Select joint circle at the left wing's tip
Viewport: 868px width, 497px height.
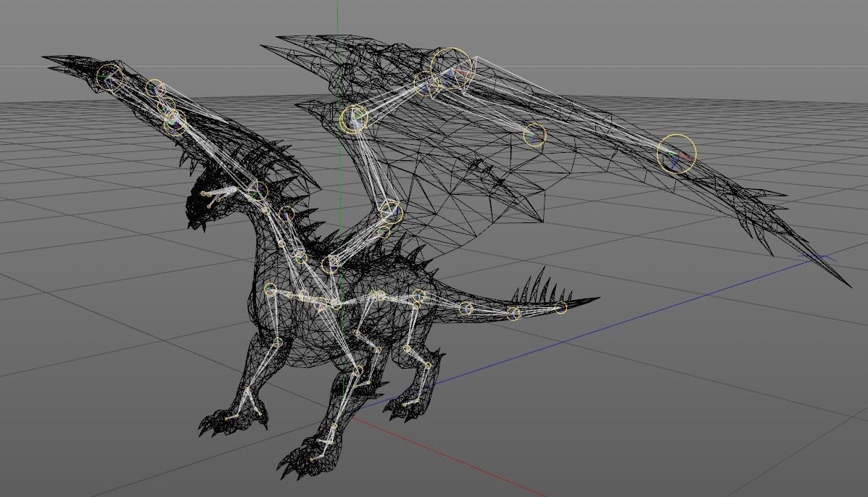coord(109,78)
